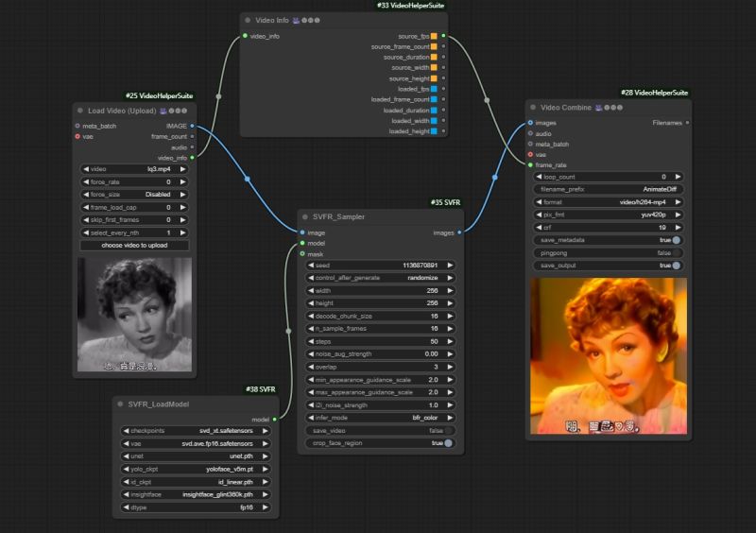756x533 pixels.
Task: Decrease force_rate with left arrow
Action: click(x=86, y=181)
